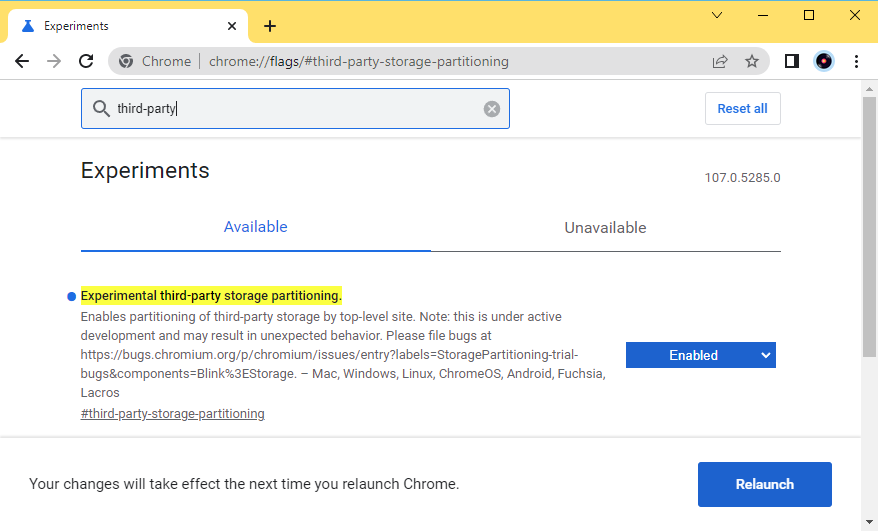Viewport: 878px width, 531px height.
Task: Open the #third-party-storage-partitioning anchor link
Action: (x=172, y=414)
